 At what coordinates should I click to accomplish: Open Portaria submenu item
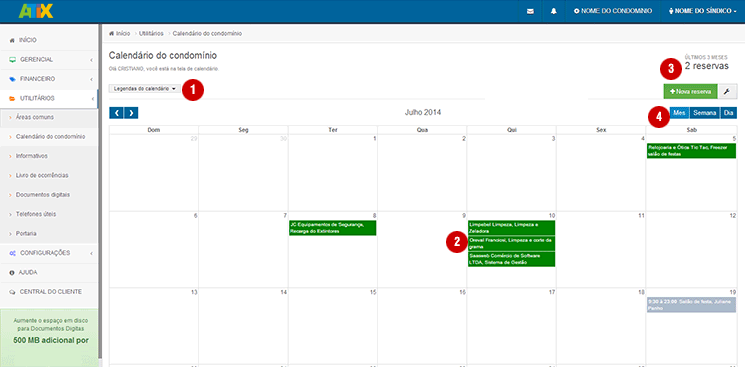[48, 234]
